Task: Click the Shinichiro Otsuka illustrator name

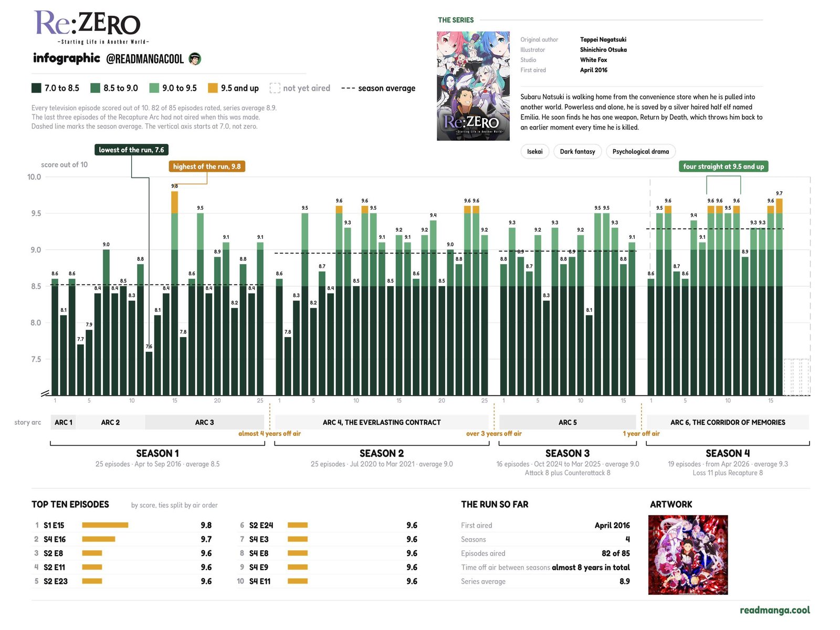Action: (603, 50)
